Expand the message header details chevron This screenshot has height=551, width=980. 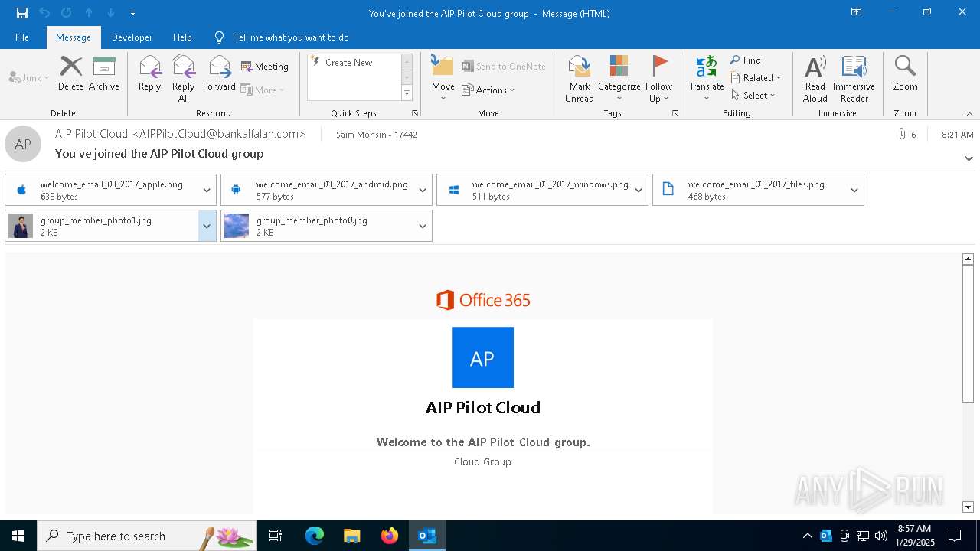(x=969, y=158)
